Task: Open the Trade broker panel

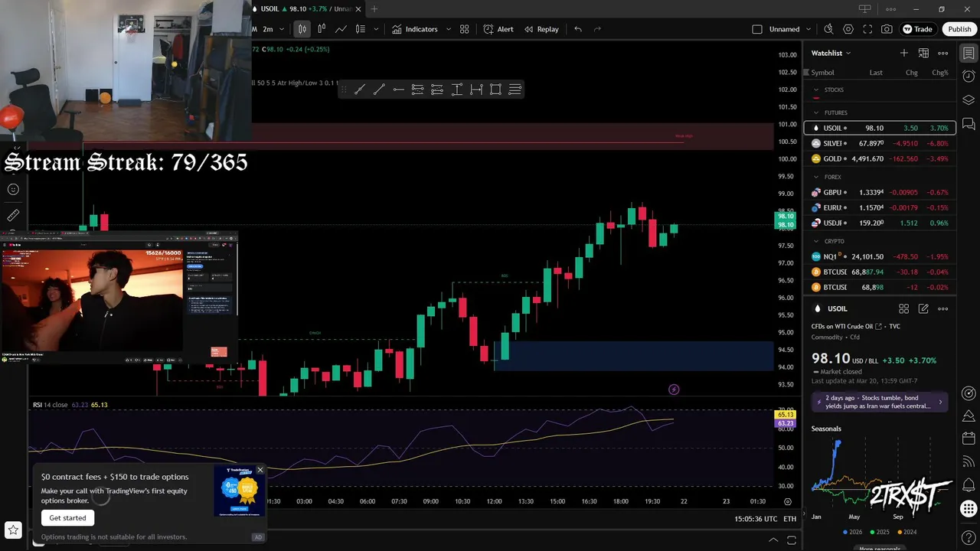Action: point(917,29)
